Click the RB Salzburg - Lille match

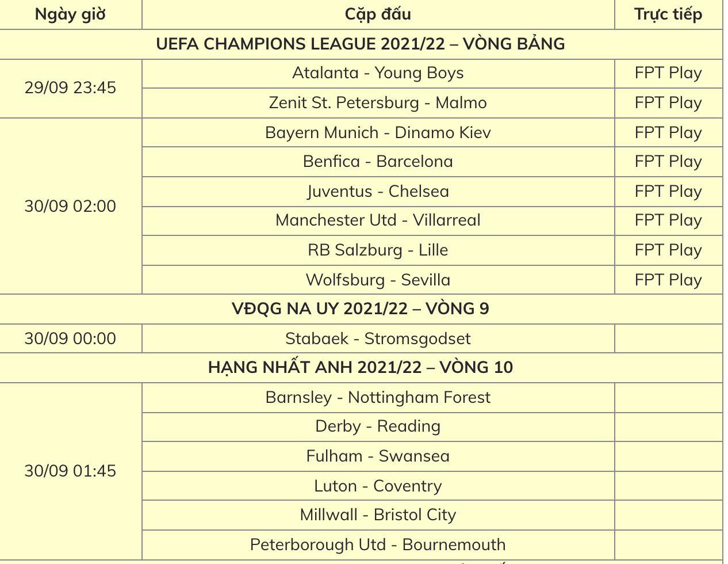click(x=378, y=250)
